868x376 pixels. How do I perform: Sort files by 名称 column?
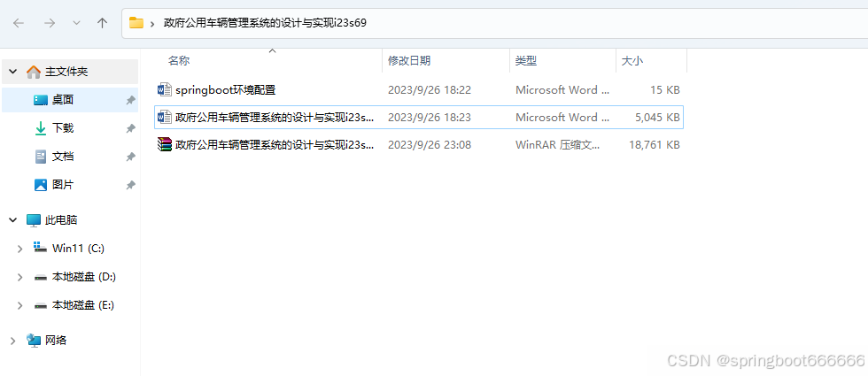(179, 61)
